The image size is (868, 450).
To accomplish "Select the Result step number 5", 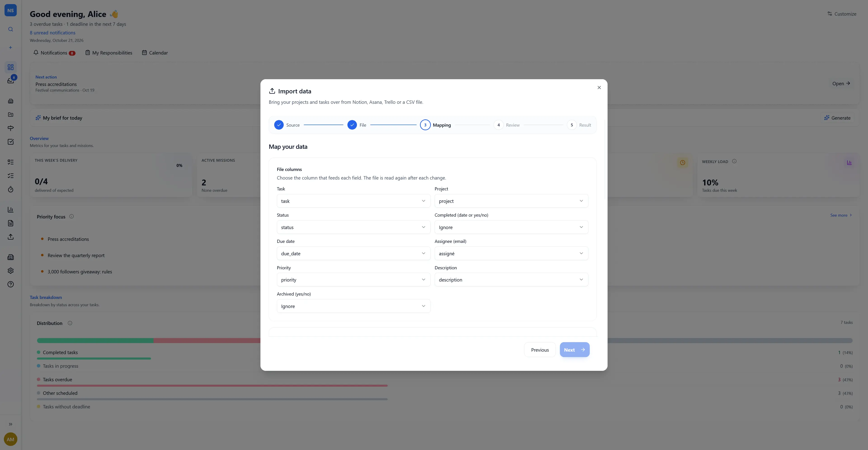I will click(572, 125).
